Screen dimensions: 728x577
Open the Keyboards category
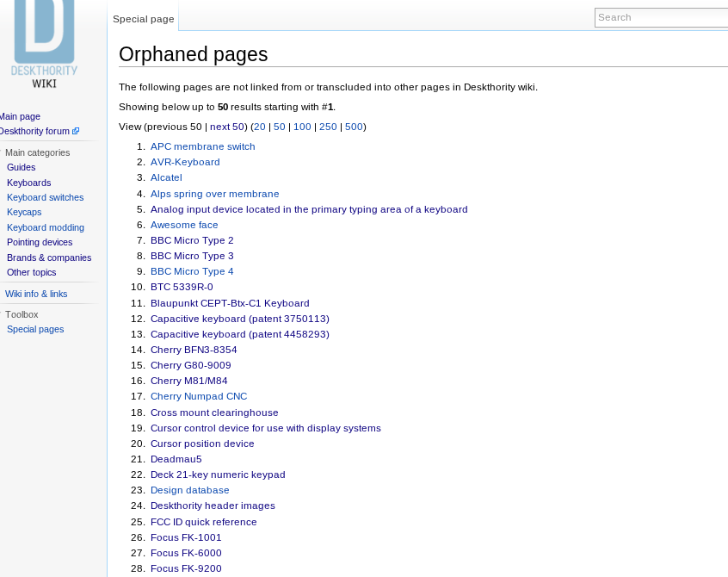click(x=28, y=183)
